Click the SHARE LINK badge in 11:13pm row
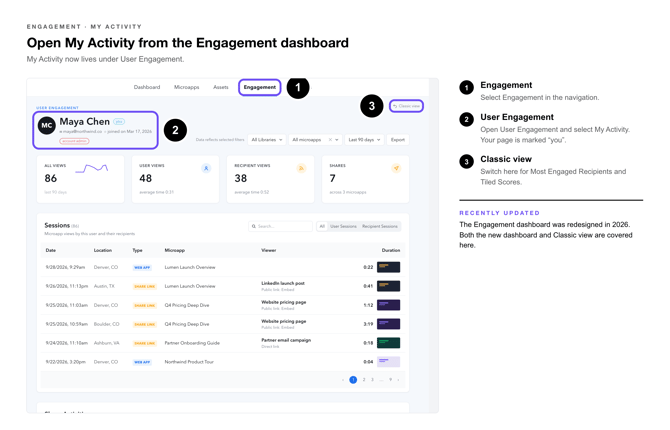Screen dimensions: 670x430 [x=144, y=286]
